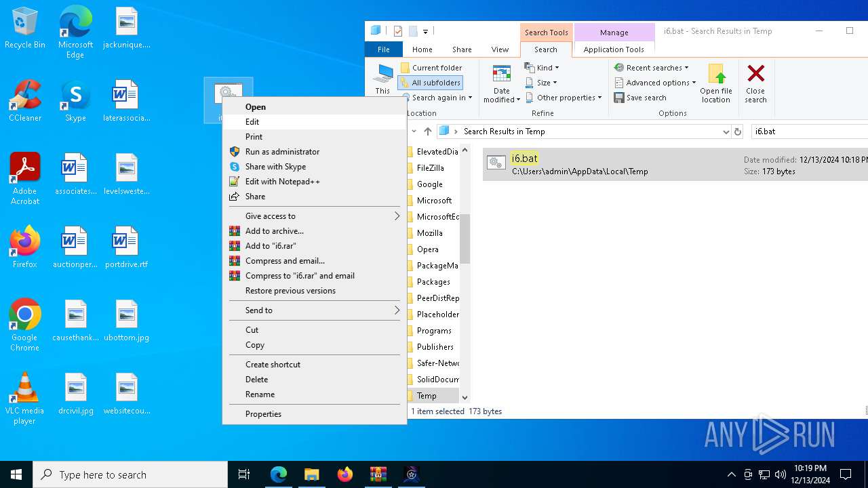Select Run as administrator in context menu
The image size is (868, 488).
pyautogui.click(x=315, y=152)
